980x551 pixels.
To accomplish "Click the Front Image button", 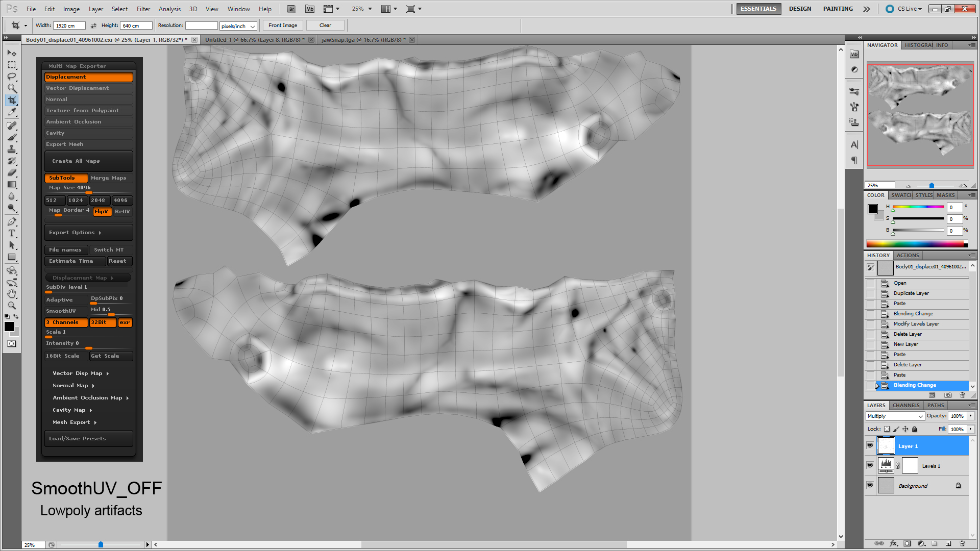I will click(x=283, y=26).
